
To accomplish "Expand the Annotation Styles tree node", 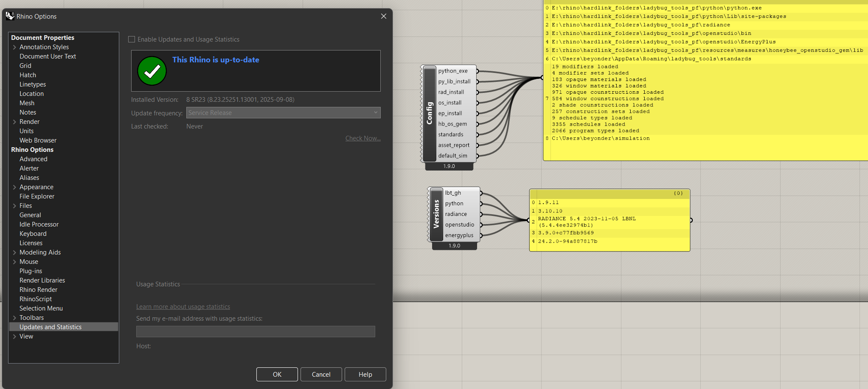I will click(x=14, y=47).
